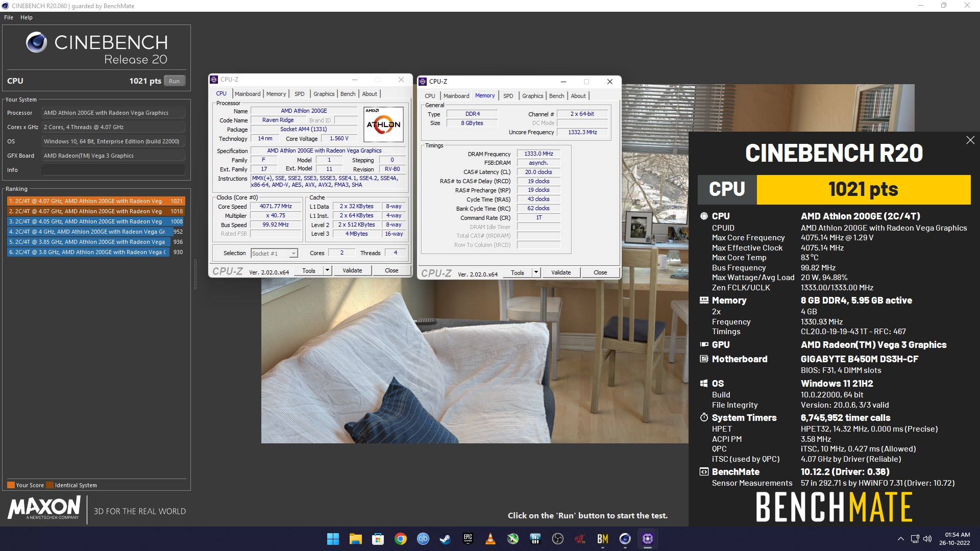The height and width of the screenshot is (551, 980).
Task: Click Validate in left CPU-Z window
Action: pyautogui.click(x=352, y=271)
